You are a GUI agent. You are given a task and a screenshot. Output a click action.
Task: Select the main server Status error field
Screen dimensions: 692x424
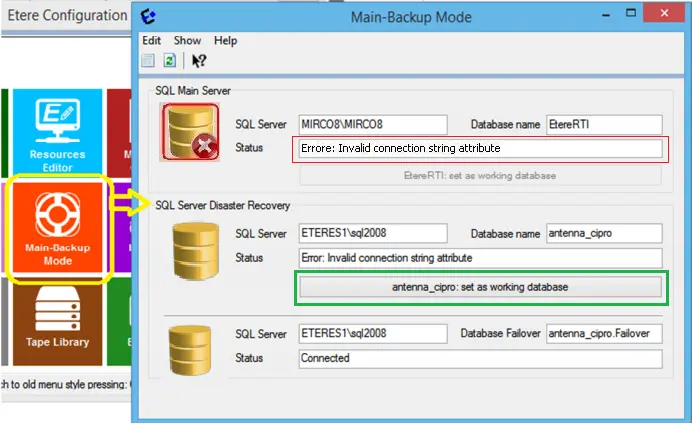pyautogui.click(x=479, y=148)
